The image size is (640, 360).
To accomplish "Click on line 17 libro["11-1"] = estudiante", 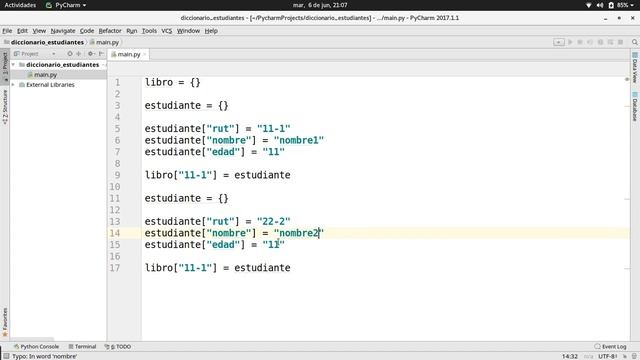I will [x=218, y=268].
